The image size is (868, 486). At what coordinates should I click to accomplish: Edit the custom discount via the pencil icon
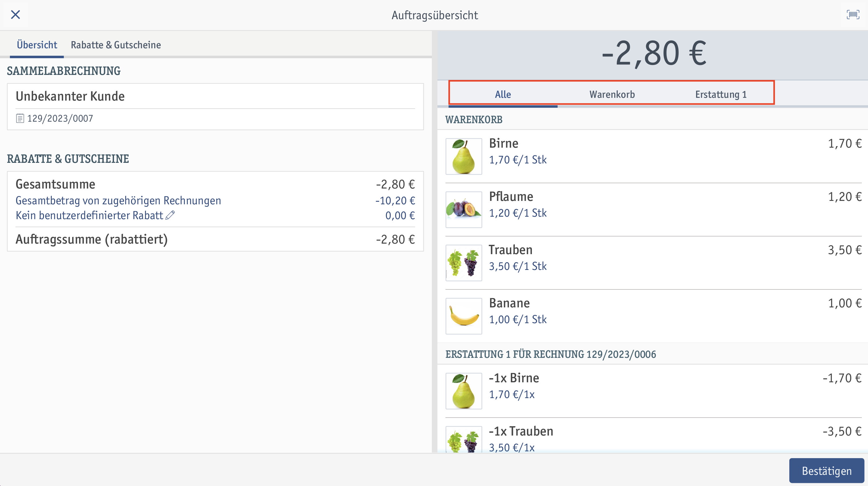click(170, 215)
